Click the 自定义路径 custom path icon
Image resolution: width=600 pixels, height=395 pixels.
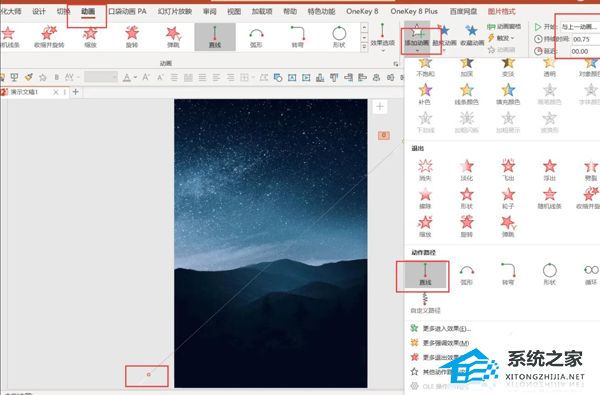pyautogui.click(x=425, y=303)
